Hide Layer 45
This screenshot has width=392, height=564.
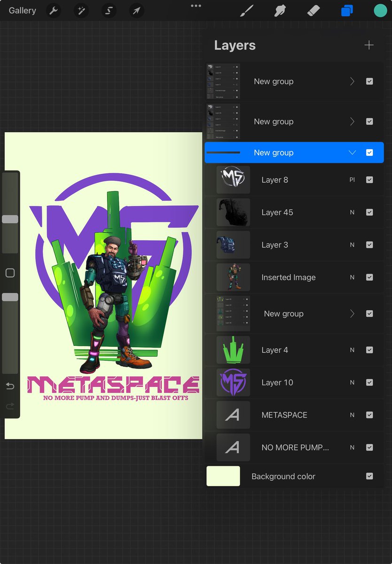click(x=369, y=212)
